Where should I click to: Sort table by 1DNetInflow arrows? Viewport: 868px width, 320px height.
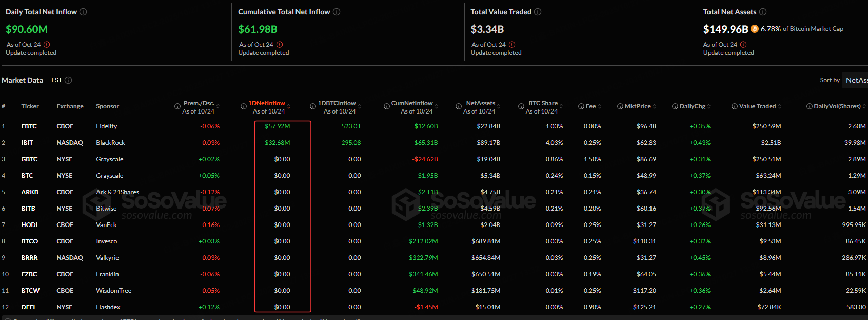(289, 106)
